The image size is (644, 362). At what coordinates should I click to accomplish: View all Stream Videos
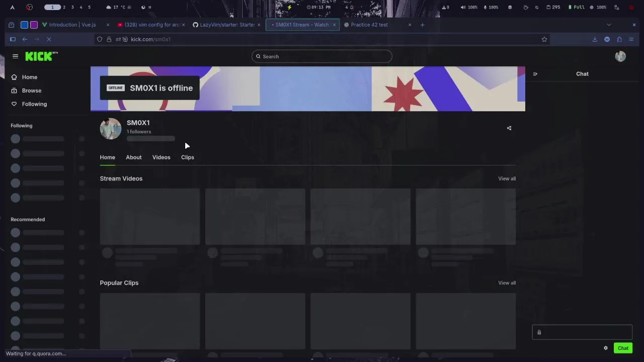[507, 178]
